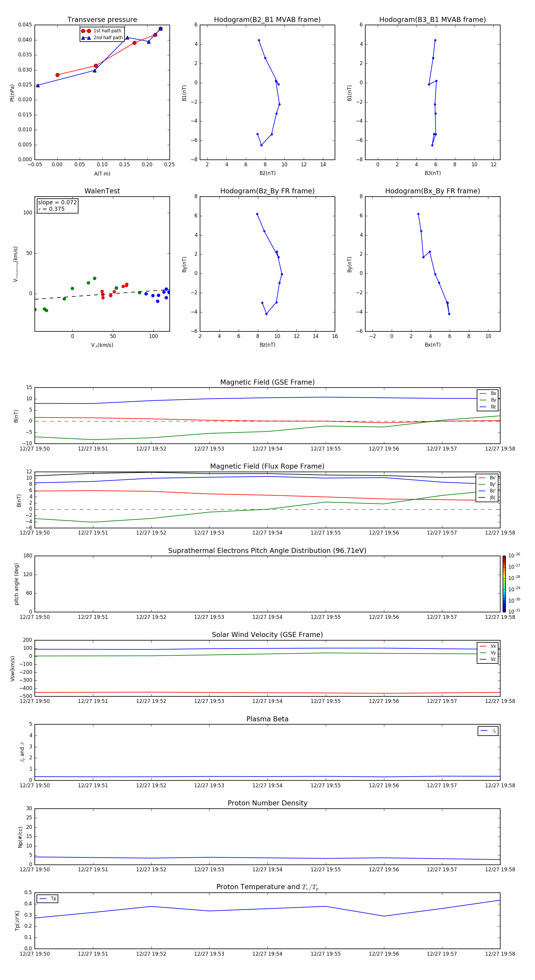
Task: Click the "B2(nT)" x-axis label
Action: [267, 173]
